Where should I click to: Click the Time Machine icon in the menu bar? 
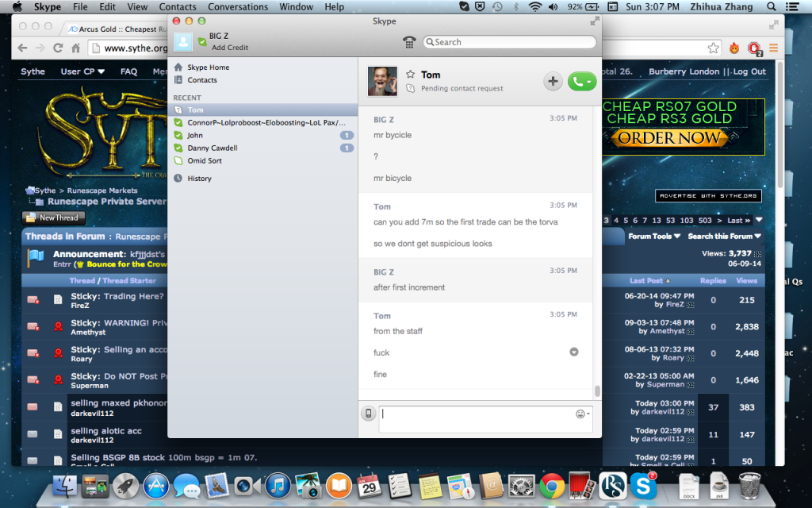(497, 6)
